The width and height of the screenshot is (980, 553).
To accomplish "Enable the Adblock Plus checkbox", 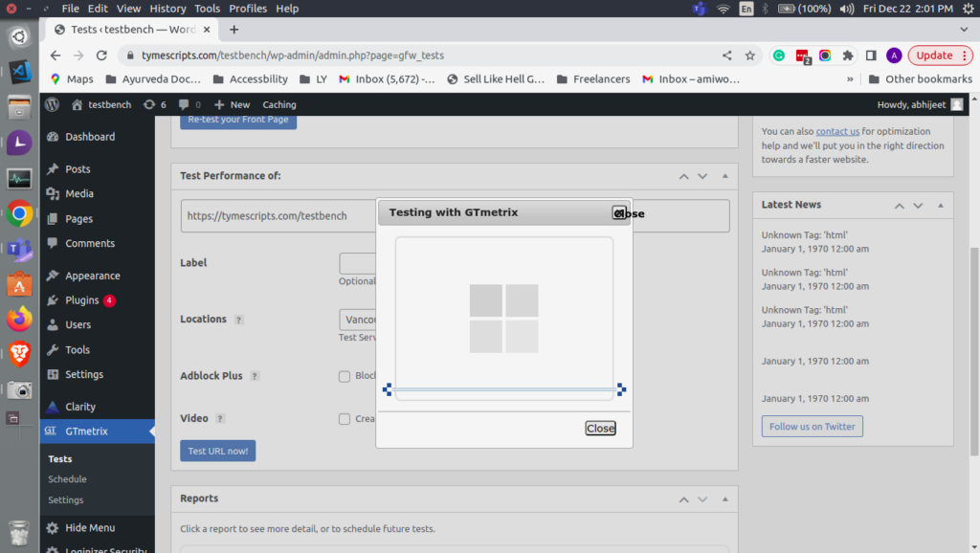I will 345,376.
